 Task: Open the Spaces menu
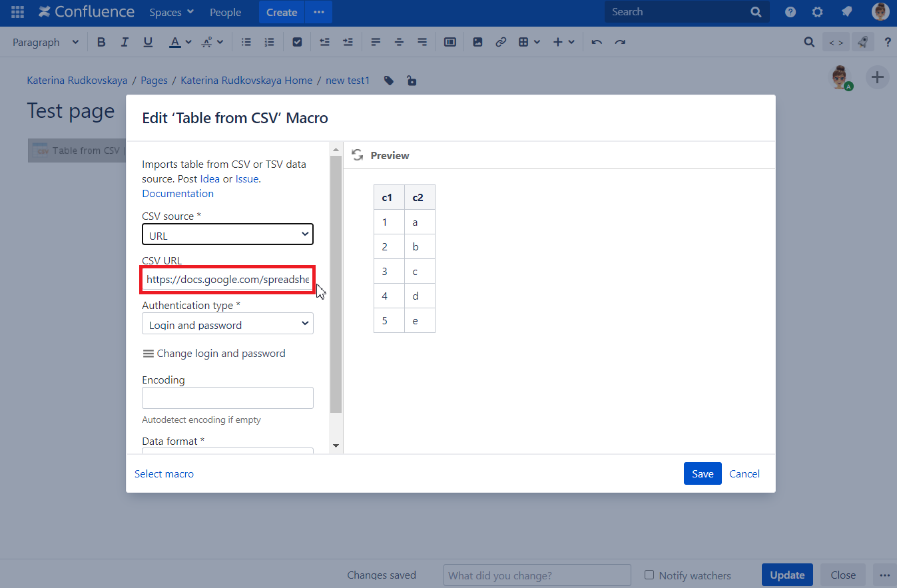171,12
